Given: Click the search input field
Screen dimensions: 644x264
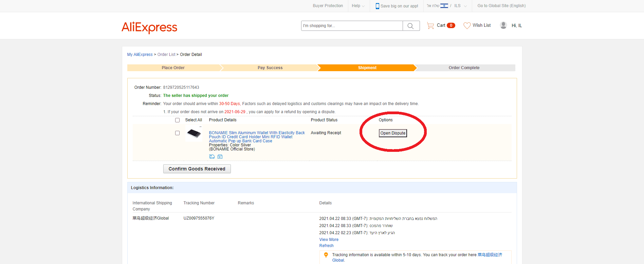Looking at the screenshot, I should pyautogui.click(x=352, y=26).
